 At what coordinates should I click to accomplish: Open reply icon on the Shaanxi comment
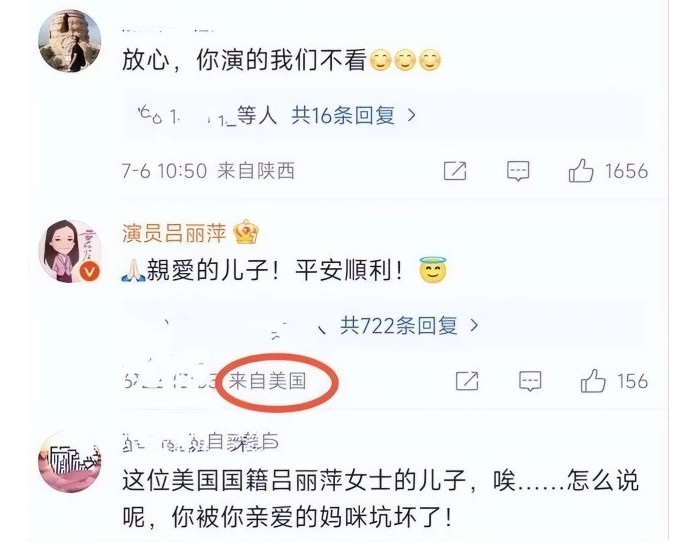coord(518,171)
